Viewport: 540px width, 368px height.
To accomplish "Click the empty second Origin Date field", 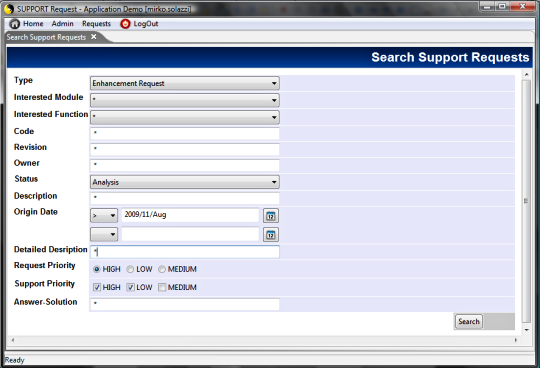I will click(x=190, y=234).
